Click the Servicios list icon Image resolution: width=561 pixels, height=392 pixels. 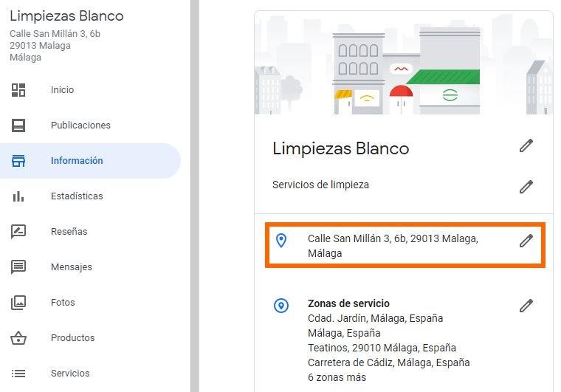[x=18, y=374]
